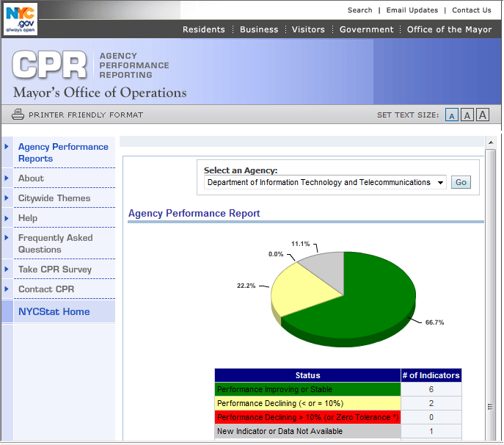Screen dimensions: 504x445
Task: Select the medium text size icon
Action: coord(467,115)
